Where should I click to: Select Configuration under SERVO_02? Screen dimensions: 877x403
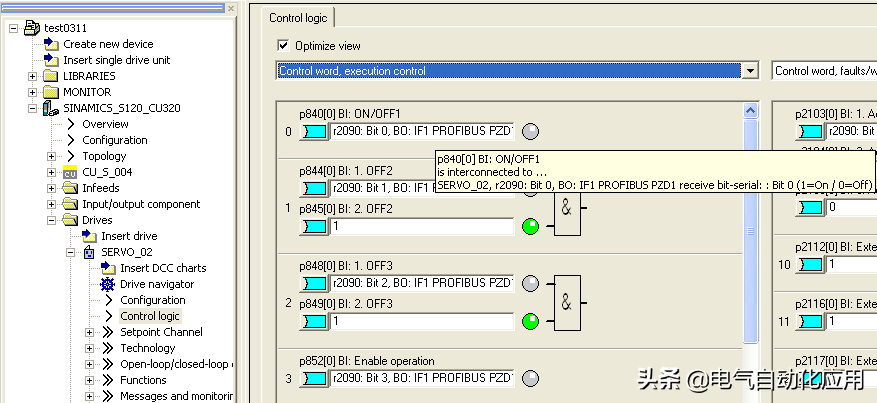point(152,300)
